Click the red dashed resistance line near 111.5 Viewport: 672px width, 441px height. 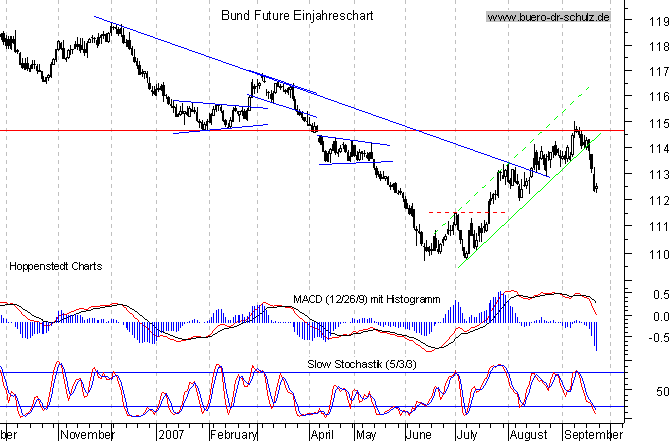(465, 212)
